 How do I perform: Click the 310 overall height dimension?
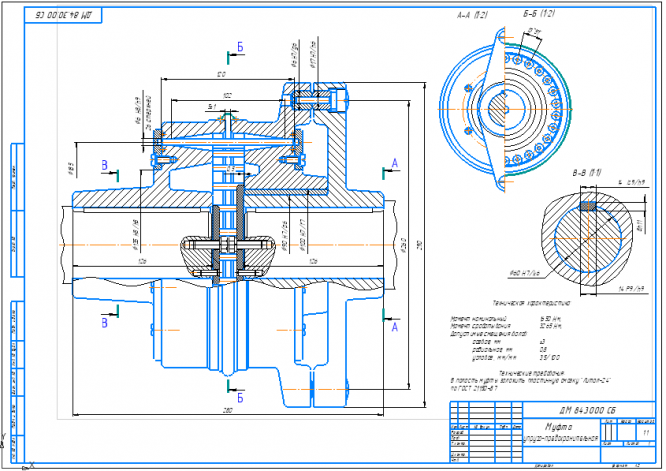(x=420, y=245)
